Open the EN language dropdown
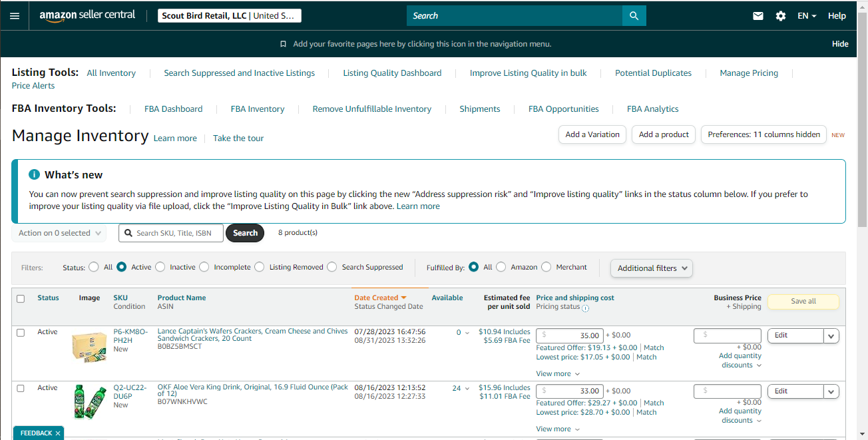 [807, 16]
